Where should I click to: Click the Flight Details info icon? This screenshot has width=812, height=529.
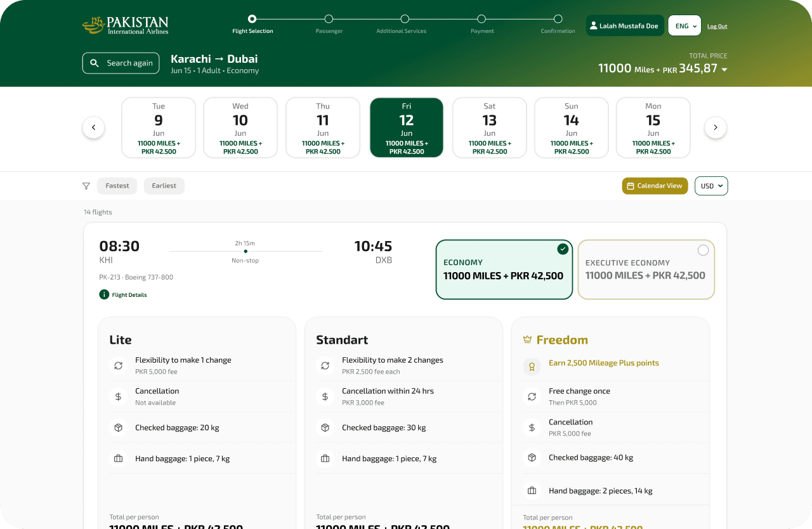click(104, 294)
